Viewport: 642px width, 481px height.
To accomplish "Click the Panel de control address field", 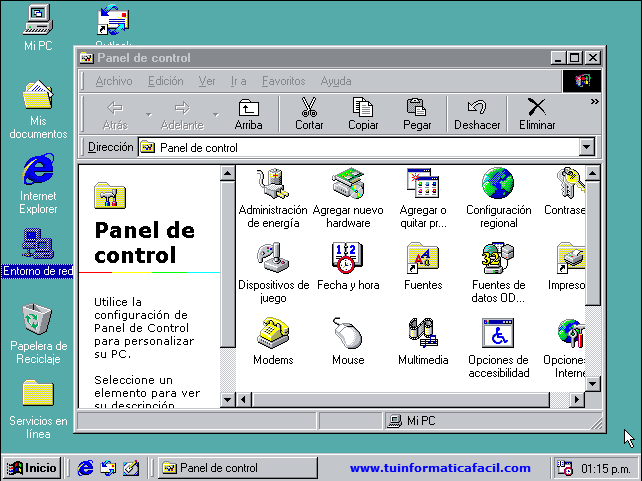I will 359,147.
